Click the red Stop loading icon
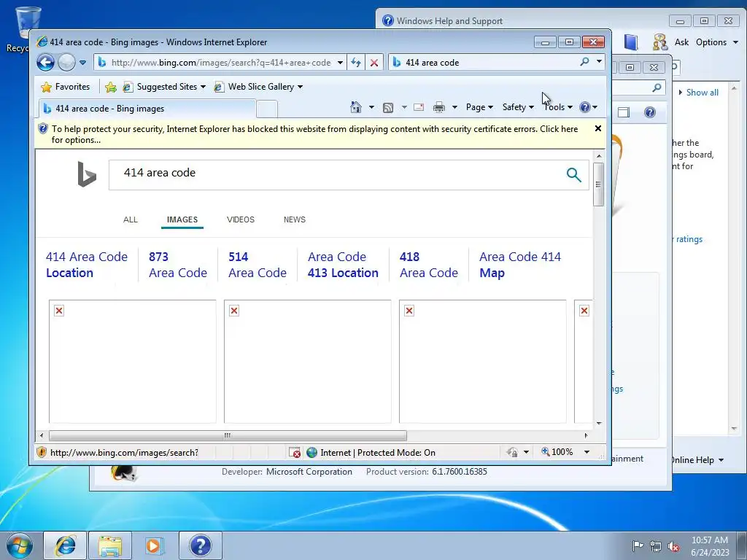747x560 pixels. 374,63
